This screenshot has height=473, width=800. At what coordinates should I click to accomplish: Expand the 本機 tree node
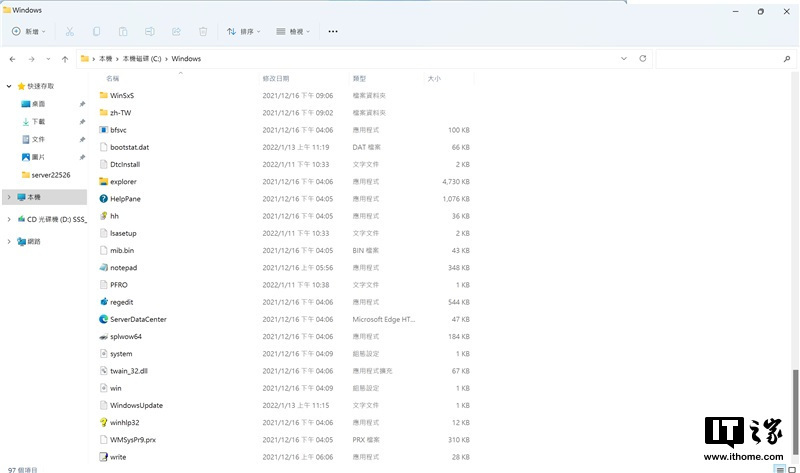coord(9,197)
